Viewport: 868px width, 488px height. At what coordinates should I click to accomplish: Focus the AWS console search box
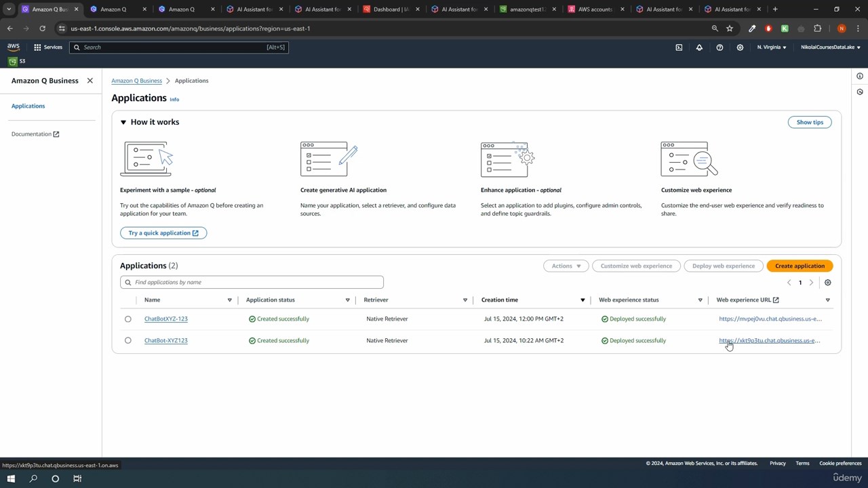(179, 47)
